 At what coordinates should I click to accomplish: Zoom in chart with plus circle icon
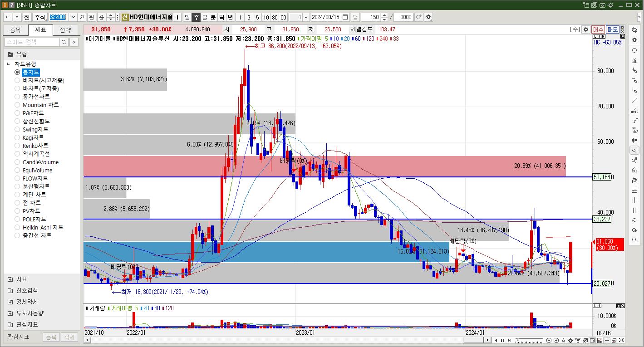[556, 340]
